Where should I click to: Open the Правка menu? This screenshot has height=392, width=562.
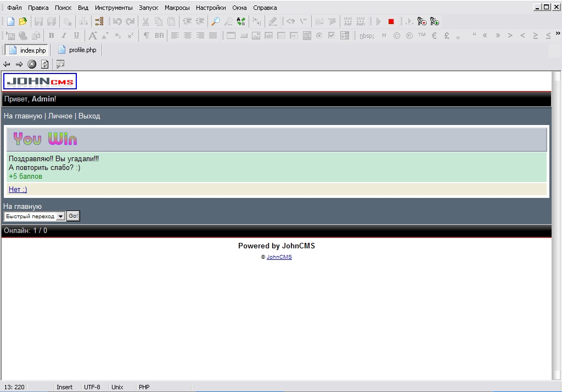[38, 8]
